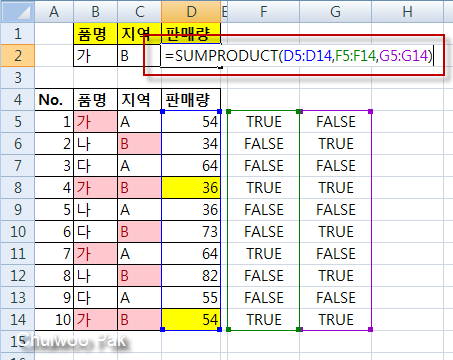Click FALSE in cell F13

click(264, 298)
